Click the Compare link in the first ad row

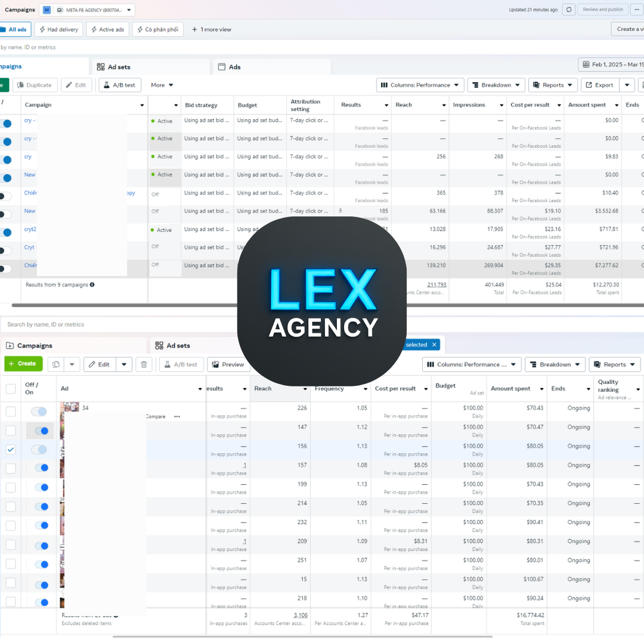tap(156, 416)
